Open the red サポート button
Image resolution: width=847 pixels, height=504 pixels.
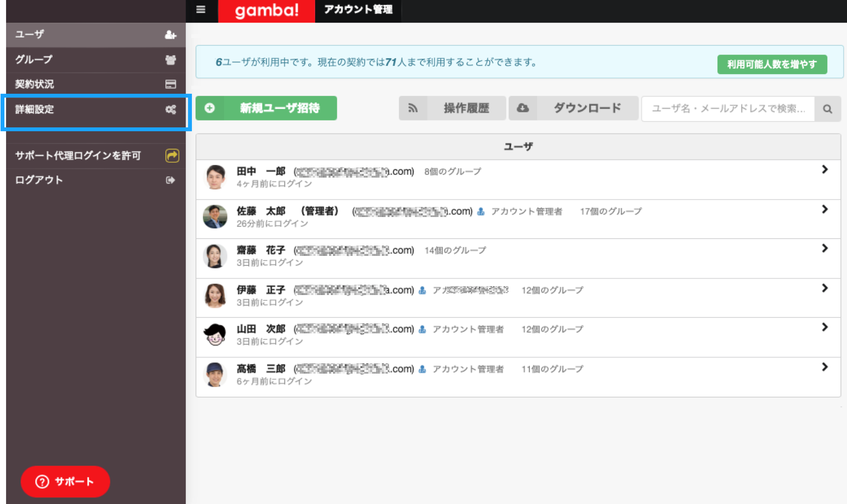65,481
